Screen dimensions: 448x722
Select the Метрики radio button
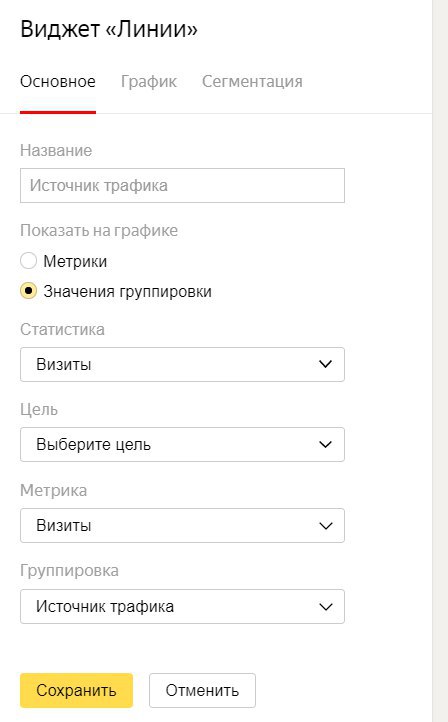click(x=29, y=261)
